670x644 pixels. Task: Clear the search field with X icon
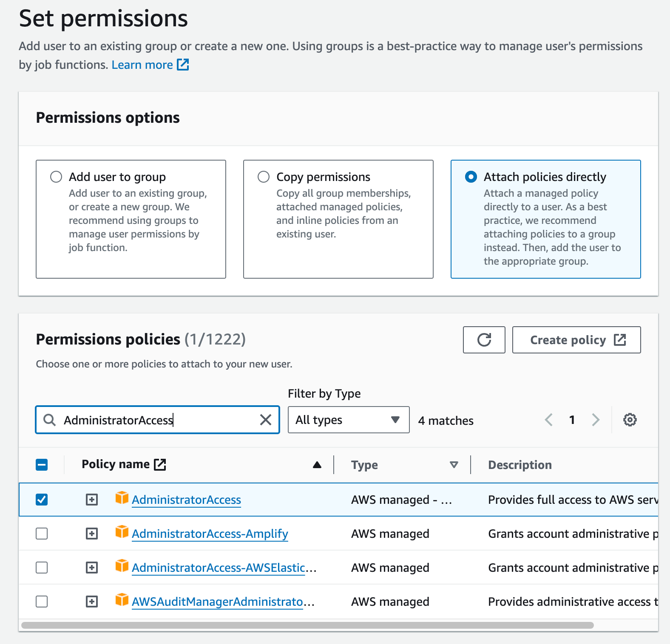tap(266, 420)
